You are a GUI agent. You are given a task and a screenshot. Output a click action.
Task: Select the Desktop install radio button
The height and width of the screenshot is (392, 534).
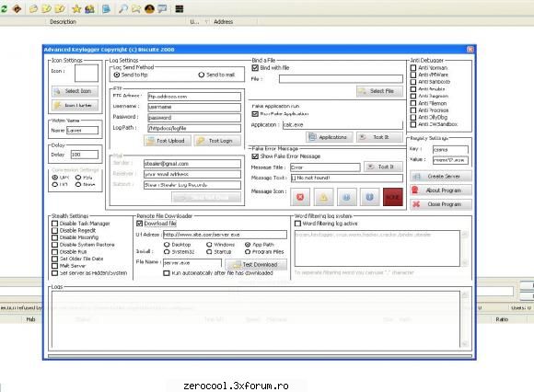167,245
